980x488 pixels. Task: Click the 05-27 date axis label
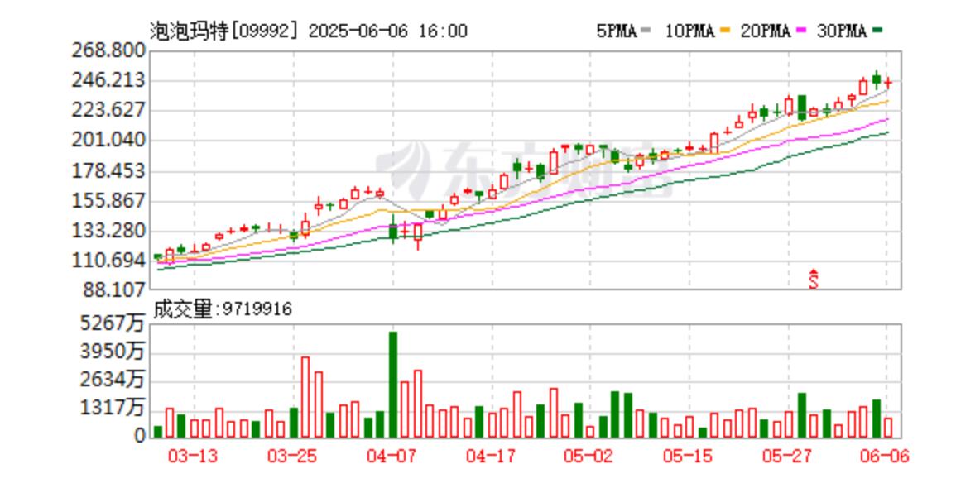pyautogui.click(x=789, y=457)
